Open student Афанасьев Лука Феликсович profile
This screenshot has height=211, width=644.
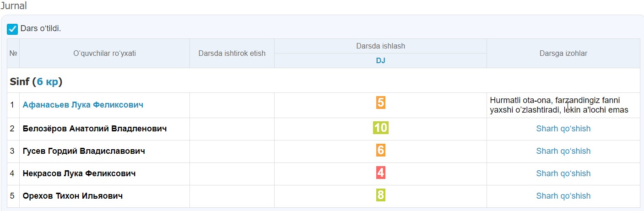(83, 105)
